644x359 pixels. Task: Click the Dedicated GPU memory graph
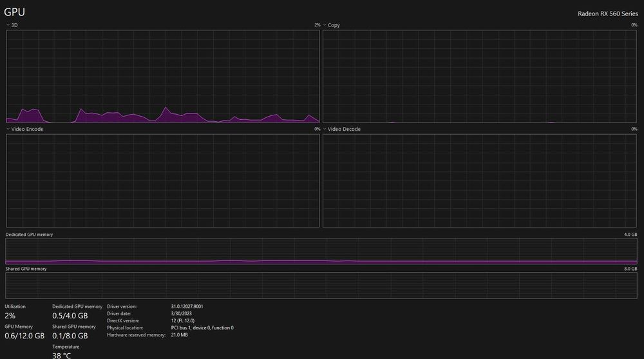[321, 251]
